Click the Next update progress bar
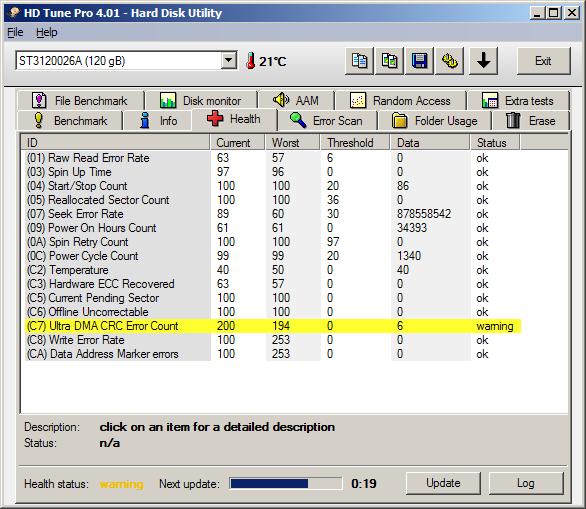 point(286,483)
